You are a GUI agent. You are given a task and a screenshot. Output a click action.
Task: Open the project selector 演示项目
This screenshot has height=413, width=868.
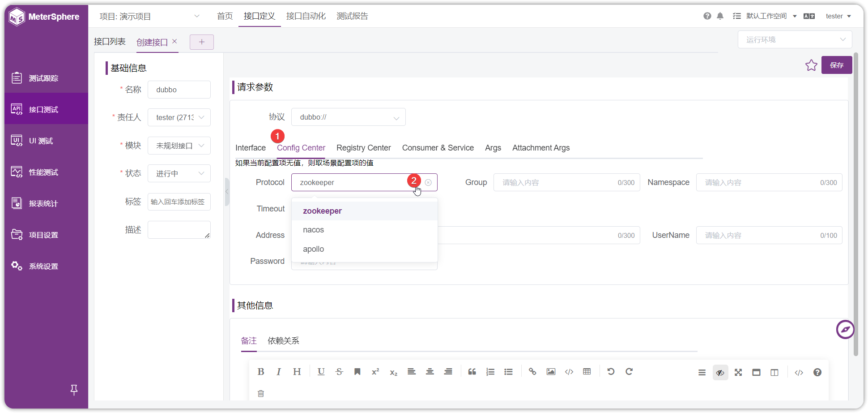coord(149,16)
